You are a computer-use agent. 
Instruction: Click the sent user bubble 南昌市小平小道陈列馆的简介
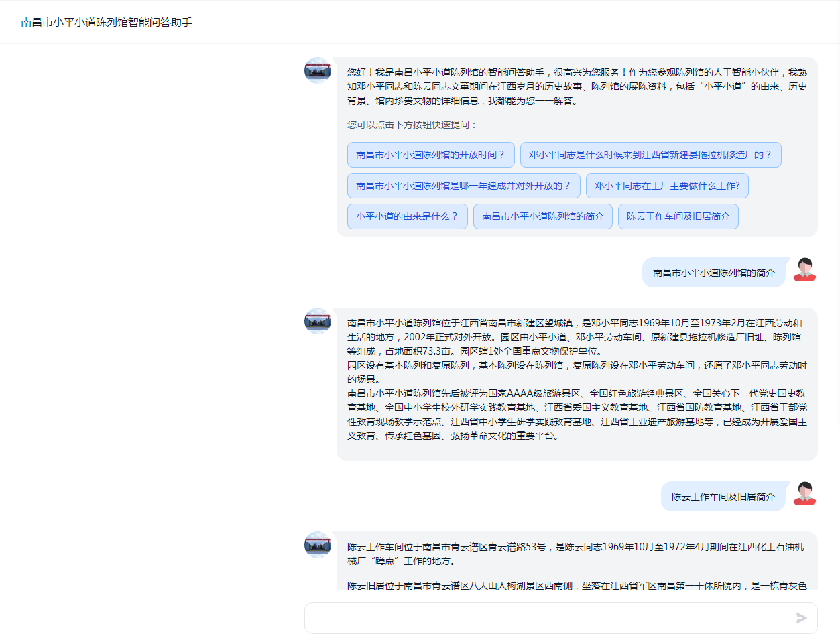(713, 273)
